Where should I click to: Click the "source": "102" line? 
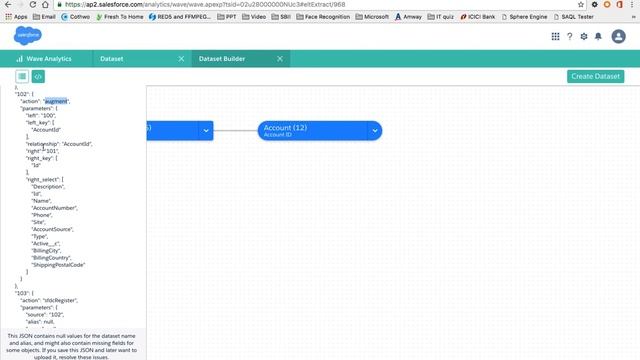tap(45, 315)
